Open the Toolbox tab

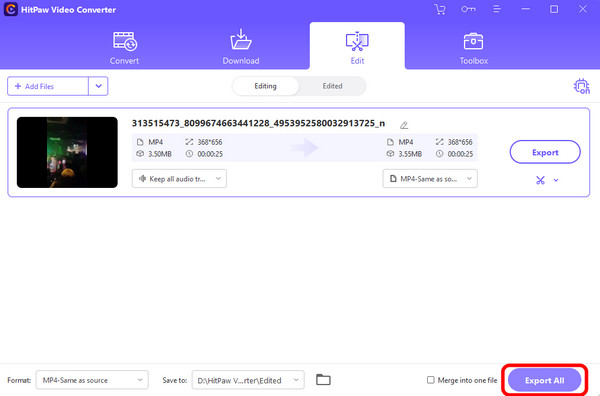coord(474,48)
